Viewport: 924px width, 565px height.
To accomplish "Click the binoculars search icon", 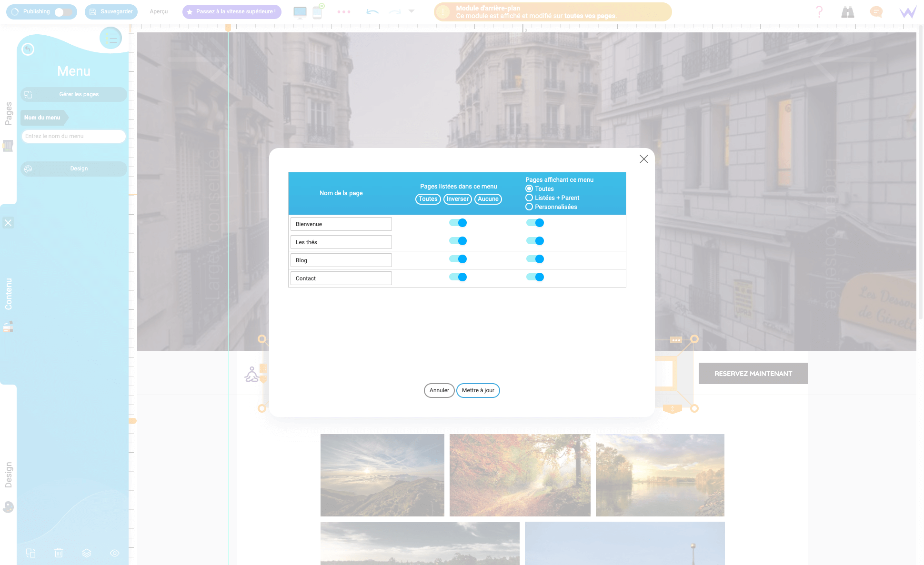I will coord(848,11).
